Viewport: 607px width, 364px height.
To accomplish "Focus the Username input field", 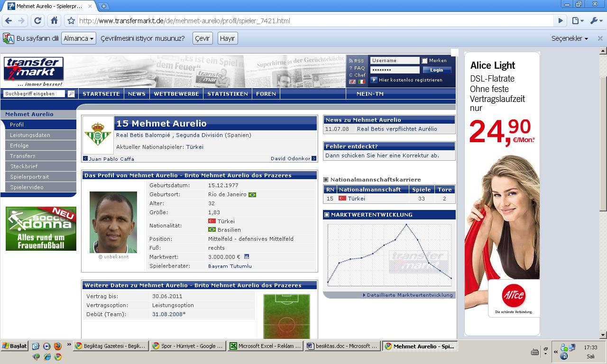I will tap(395, 61).
